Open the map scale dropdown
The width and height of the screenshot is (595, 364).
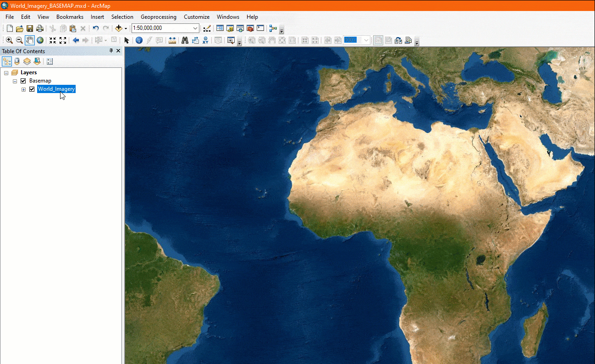(x=195, y=28)
